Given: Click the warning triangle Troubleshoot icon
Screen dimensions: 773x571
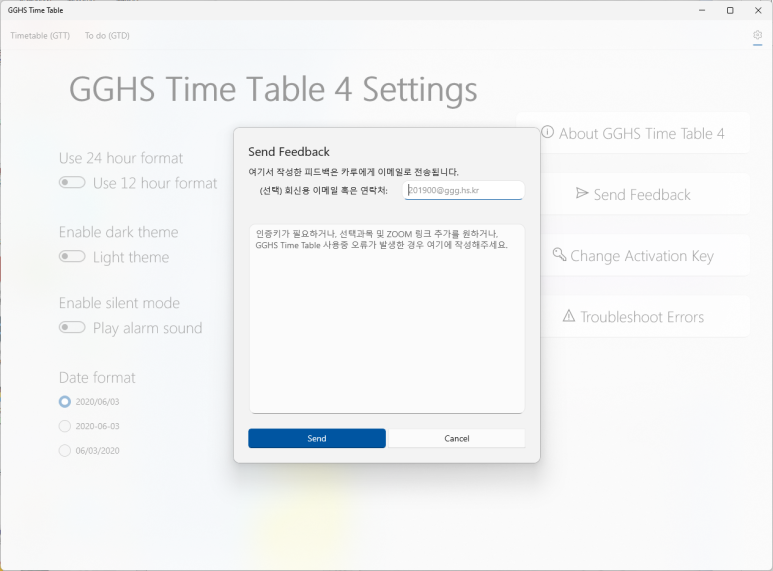Looking at the screenshot, I should click(569, 316).
